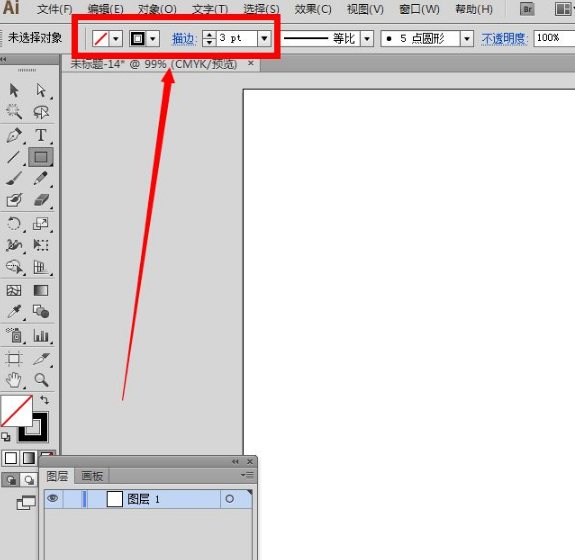Screen dimensions: 575x560
Task: Select the Magic Wand tool
Action: (x=14, y=112)
